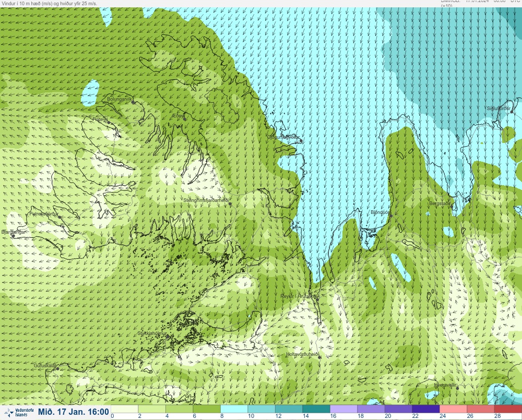
Task: Click the Hveravellir place label
Action: [x=445, y=385]
